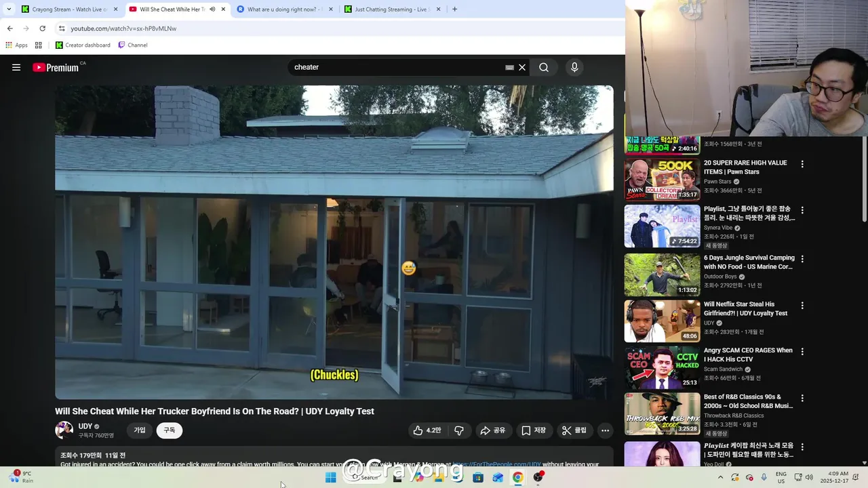This screenshot has width=868, height=488.
Task: Open the Channel Twitch bookmark
Action: [133, 45]
